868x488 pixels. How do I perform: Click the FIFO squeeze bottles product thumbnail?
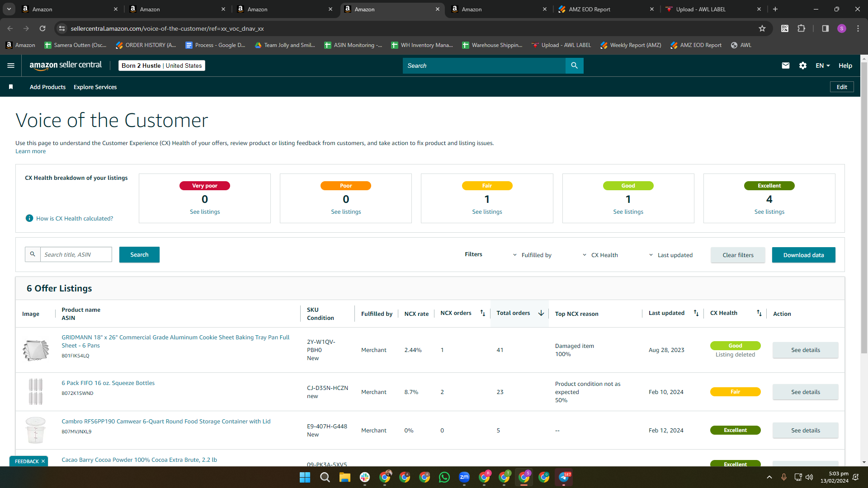point(36,392)
